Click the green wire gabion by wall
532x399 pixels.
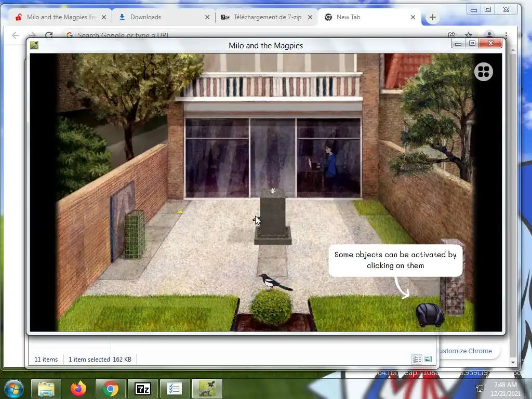(135, 234)
